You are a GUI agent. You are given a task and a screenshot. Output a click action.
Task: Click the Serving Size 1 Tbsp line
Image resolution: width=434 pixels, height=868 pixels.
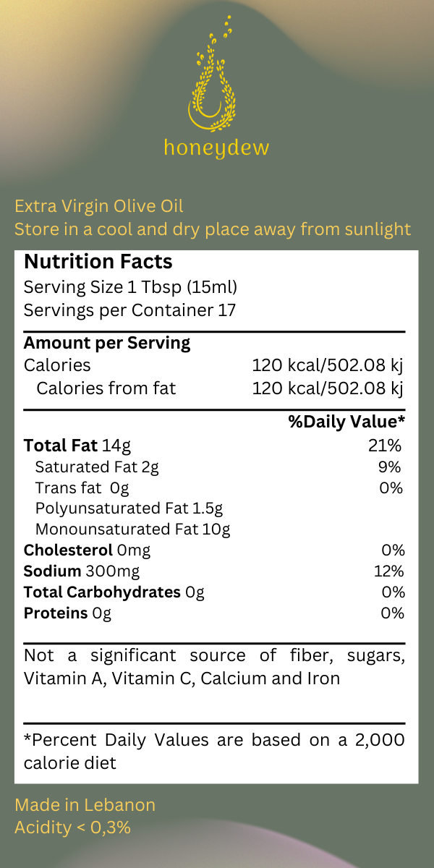(130, 287)
